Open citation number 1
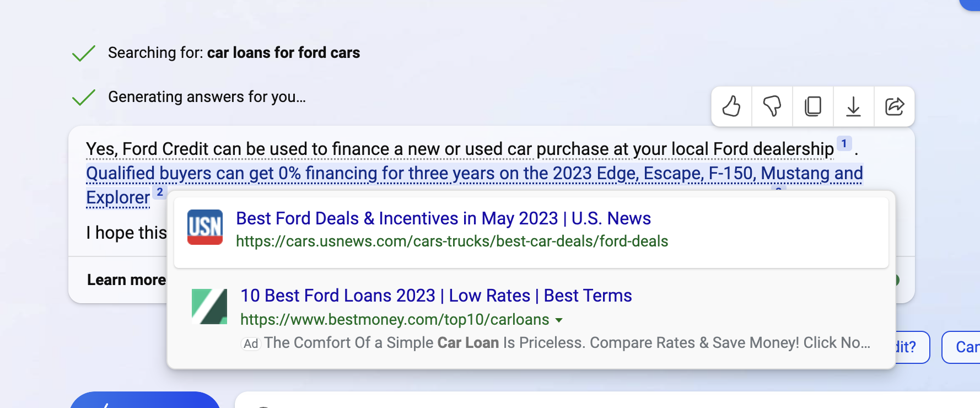This screenshot has width=980, height=408. (x=844, y=143)
